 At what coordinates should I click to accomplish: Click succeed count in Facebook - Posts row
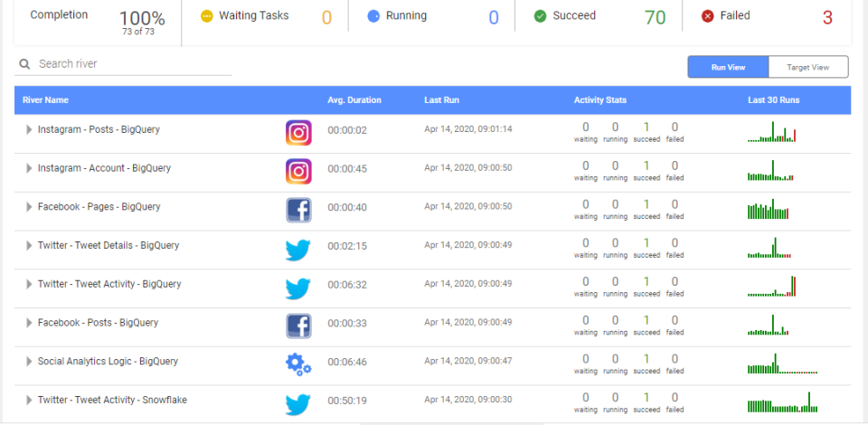coord(646,320)
